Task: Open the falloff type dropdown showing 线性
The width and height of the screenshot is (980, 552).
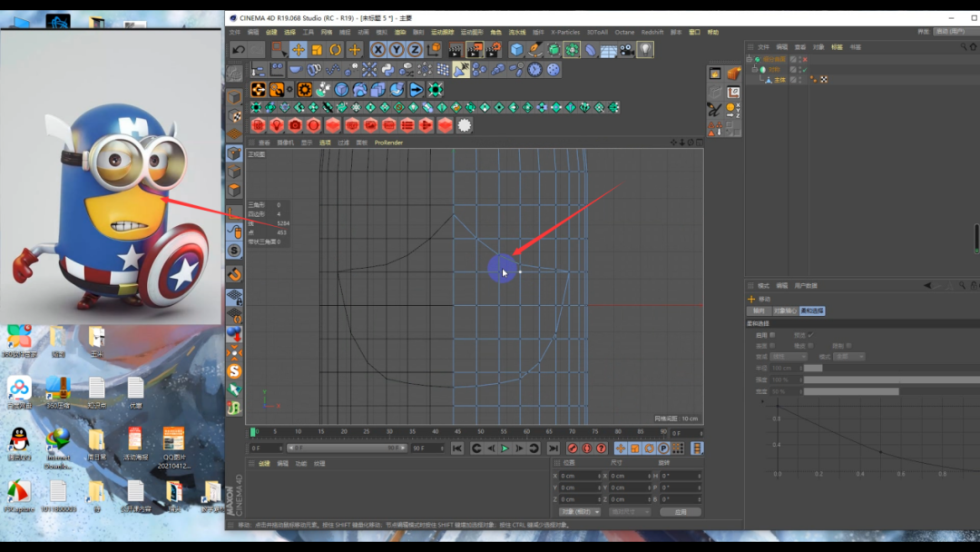Action: point(789,356)
